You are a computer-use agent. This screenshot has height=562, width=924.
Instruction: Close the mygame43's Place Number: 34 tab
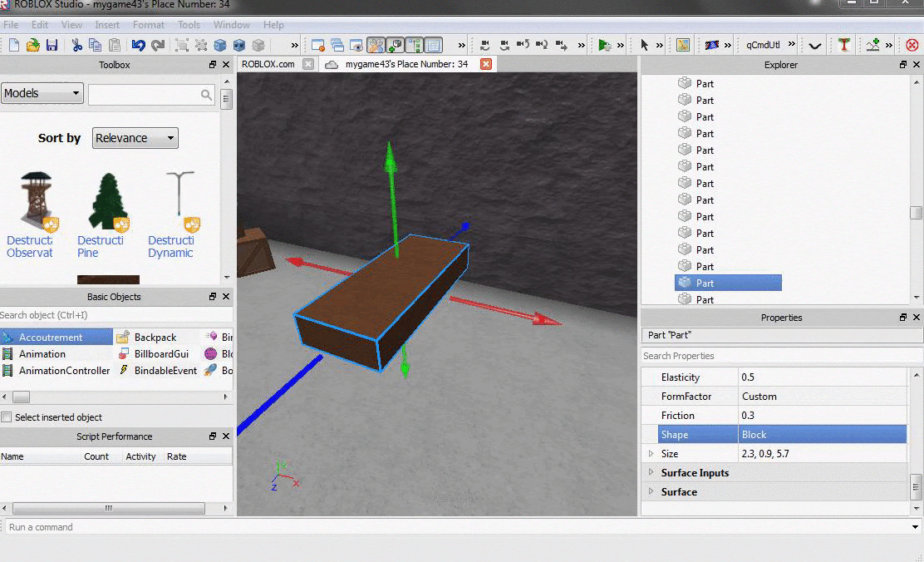[x=486, y=64]
